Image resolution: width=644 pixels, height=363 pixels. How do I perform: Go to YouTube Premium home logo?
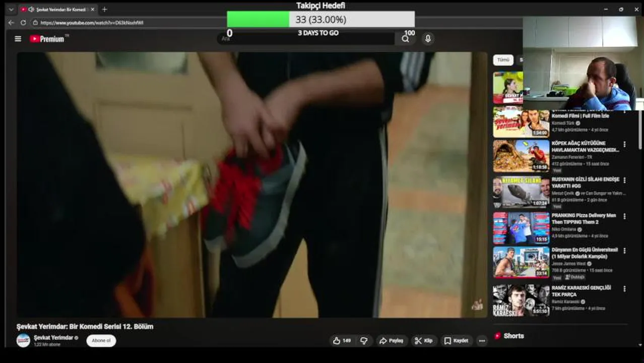click(x=47, y=39)
